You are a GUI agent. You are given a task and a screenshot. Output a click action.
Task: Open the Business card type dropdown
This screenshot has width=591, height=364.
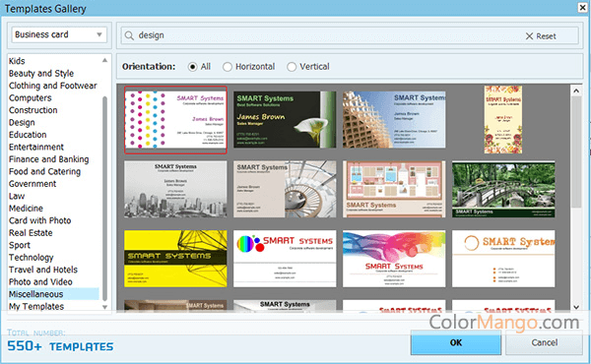[59, 34]
